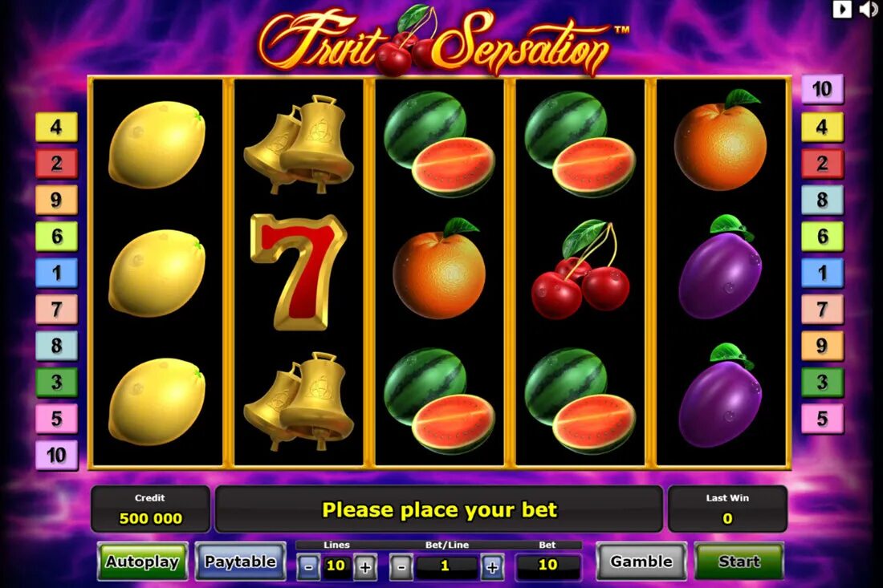
Task: Click the red seven symbol
Action: coord(299,272)
